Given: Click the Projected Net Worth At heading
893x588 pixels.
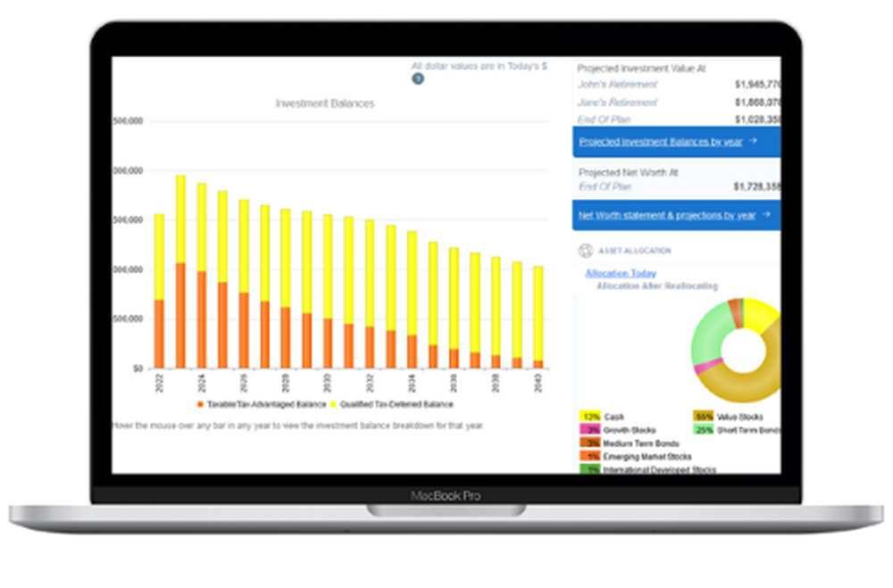Looking at the screenshot, I should pos(628,172).
